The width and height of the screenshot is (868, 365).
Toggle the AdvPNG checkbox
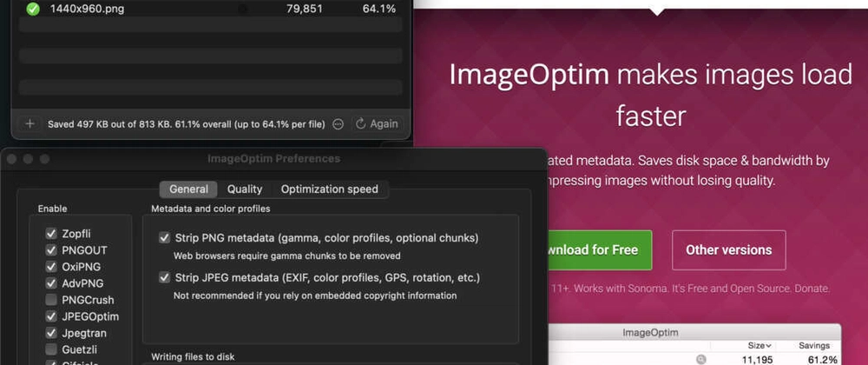(x=51, y=283)
